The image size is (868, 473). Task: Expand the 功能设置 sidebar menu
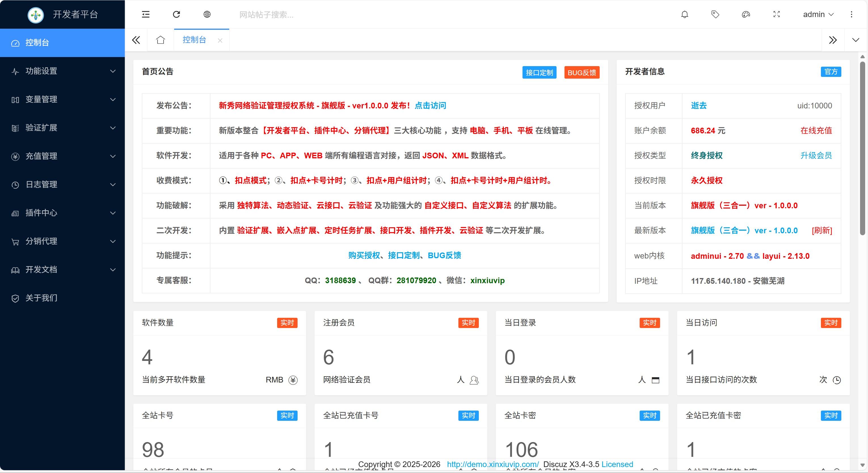coord(62,71)
